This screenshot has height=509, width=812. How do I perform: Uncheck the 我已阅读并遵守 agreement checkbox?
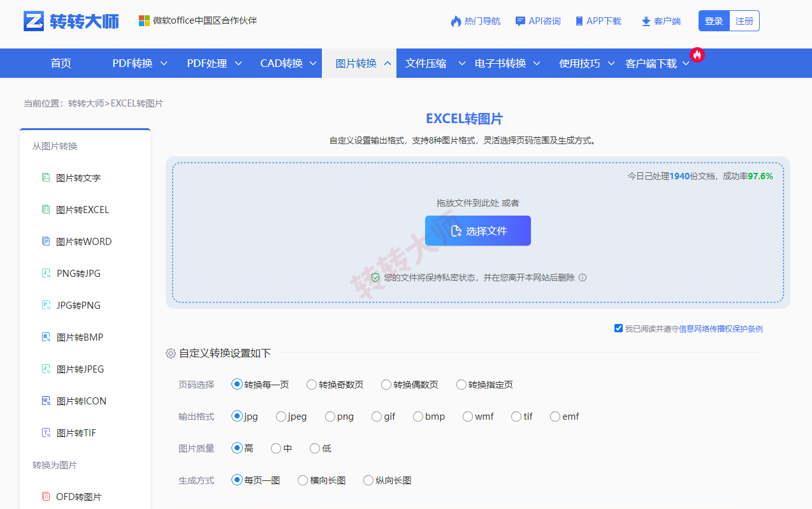click(618, 328)
